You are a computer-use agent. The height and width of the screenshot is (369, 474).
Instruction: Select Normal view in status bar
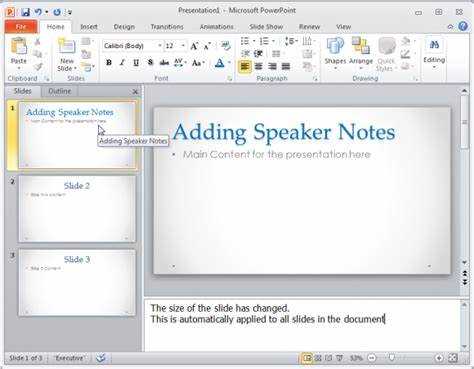click(307, 358)
